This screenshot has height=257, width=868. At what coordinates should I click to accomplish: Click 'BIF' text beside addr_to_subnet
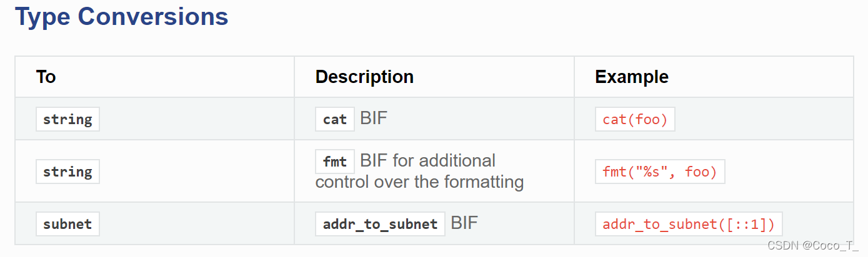click(x=464, y=223)
